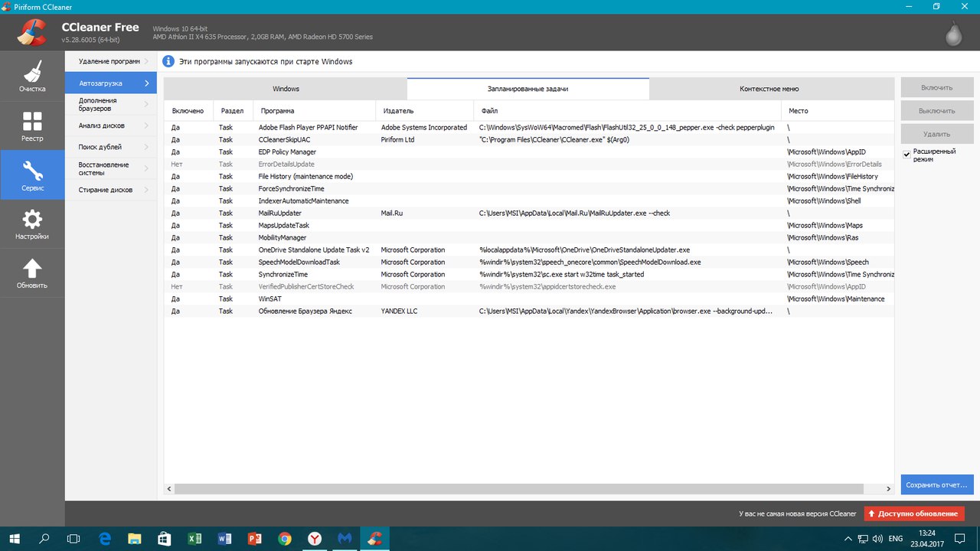Open Task View on taskbar
Image resolution: width=980 pixels, height=551 pixels.
click(x=73, y=539)
